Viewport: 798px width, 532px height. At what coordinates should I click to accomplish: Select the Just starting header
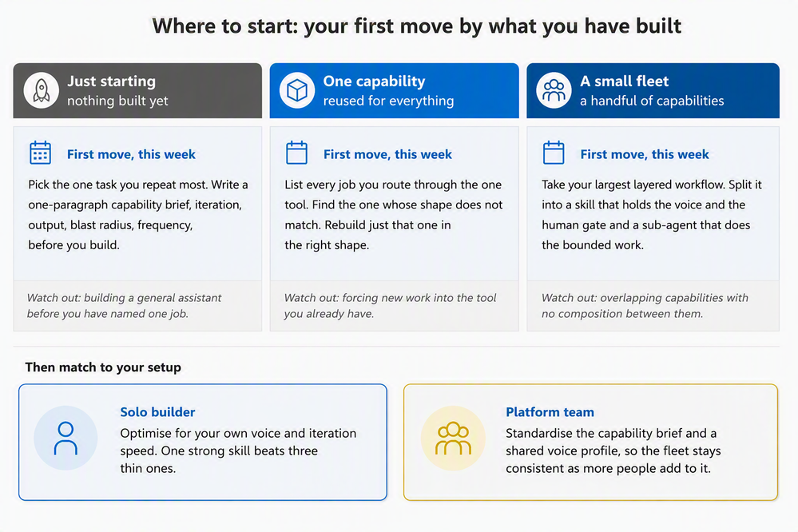point(137,90)
